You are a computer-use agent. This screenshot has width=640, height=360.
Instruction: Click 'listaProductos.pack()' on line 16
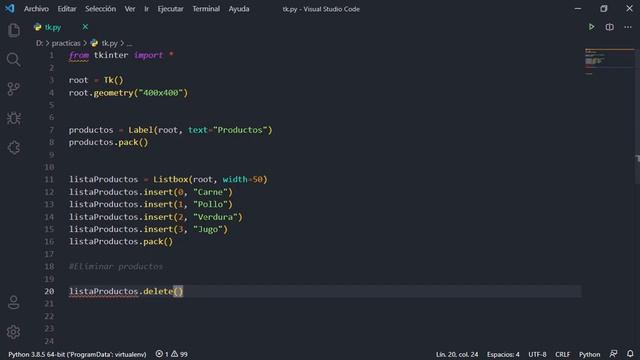pos(121,242)
